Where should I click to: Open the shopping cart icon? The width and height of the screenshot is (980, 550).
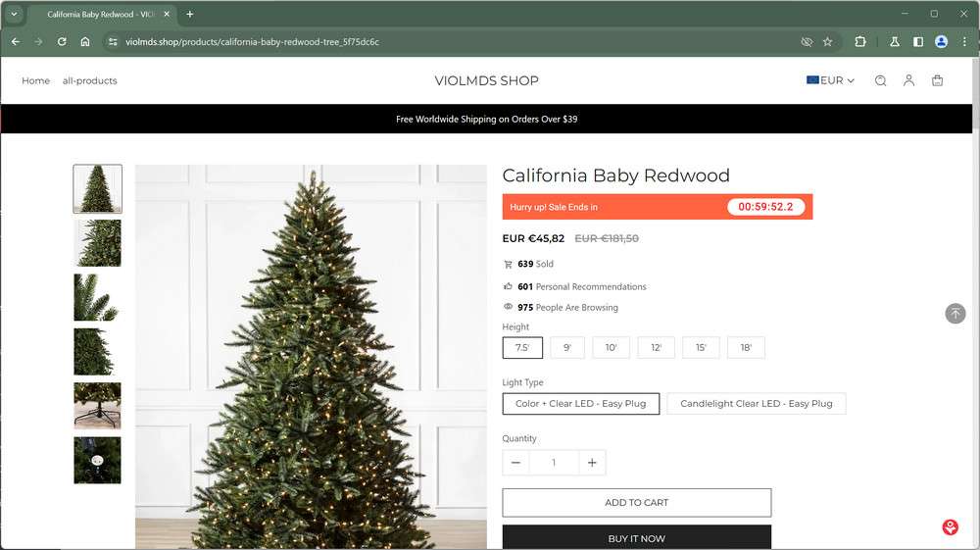coord(937,80)
